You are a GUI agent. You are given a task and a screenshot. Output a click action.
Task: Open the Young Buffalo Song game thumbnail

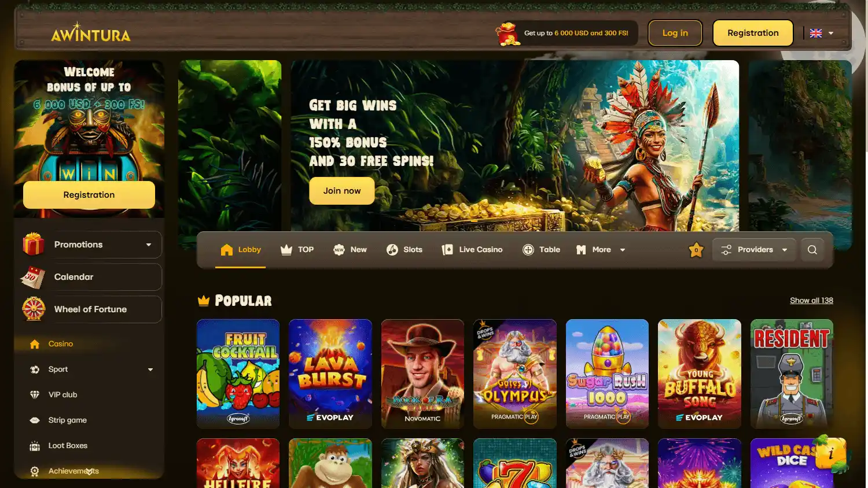tap(700, 374)
